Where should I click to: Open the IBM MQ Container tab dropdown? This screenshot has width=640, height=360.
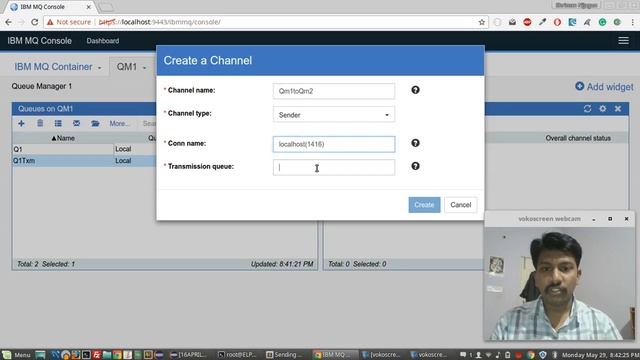[100, 68]
